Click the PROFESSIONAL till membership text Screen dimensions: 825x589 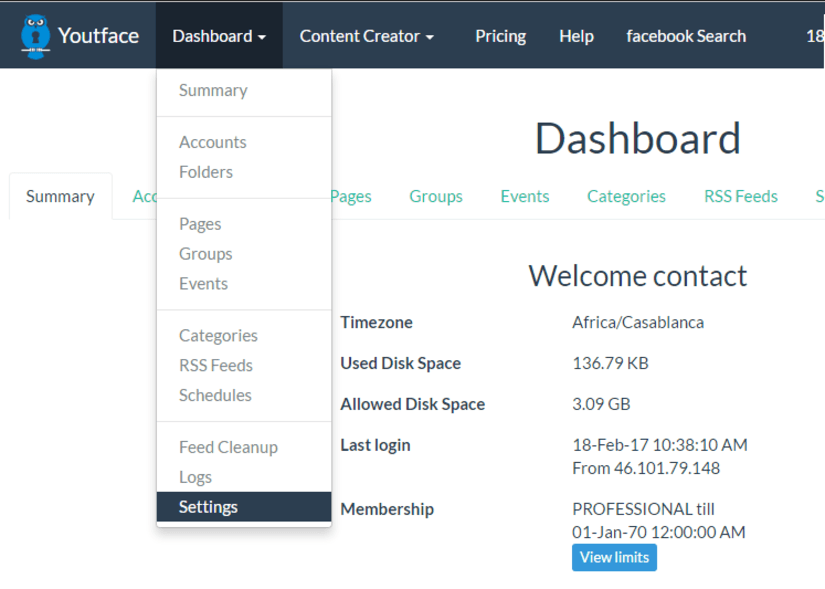coord(643,510)
